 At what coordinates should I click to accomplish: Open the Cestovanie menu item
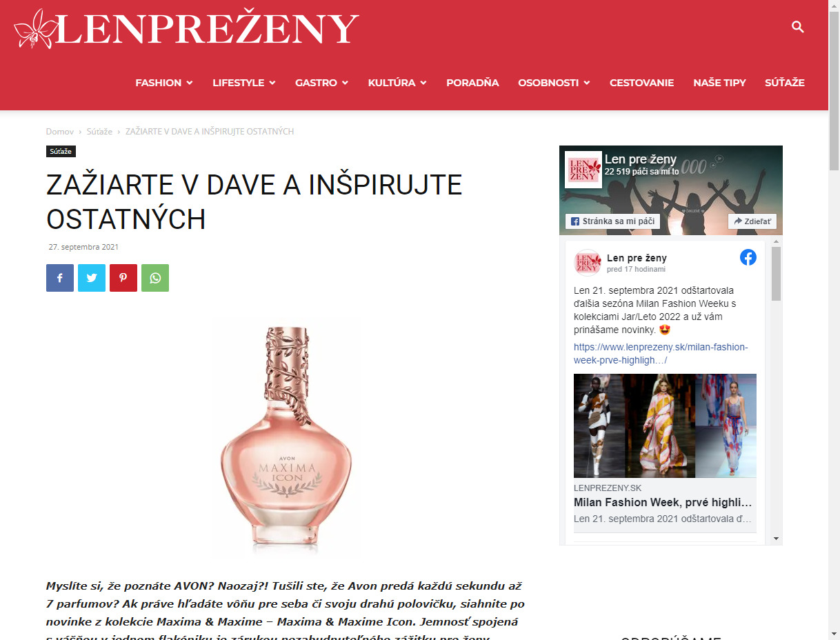[641, 83]
